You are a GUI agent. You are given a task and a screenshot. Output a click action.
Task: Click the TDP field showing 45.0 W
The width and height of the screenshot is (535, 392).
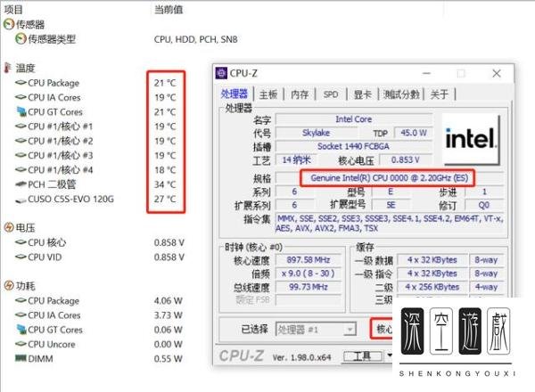pos(414,133)
